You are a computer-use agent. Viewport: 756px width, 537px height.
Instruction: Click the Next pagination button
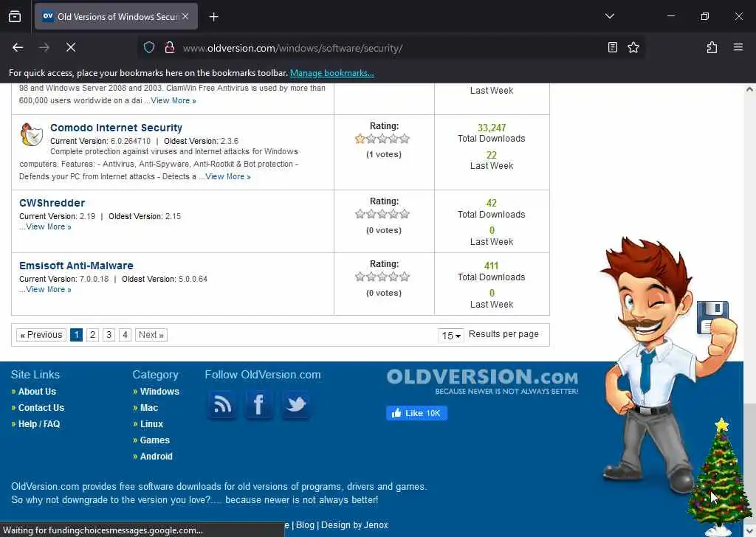(x=151, y=335)
